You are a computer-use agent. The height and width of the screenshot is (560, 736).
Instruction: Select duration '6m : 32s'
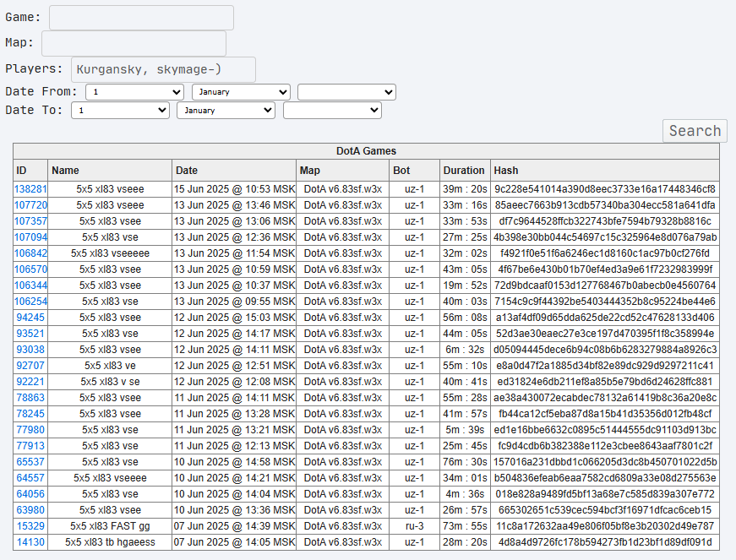465,350
